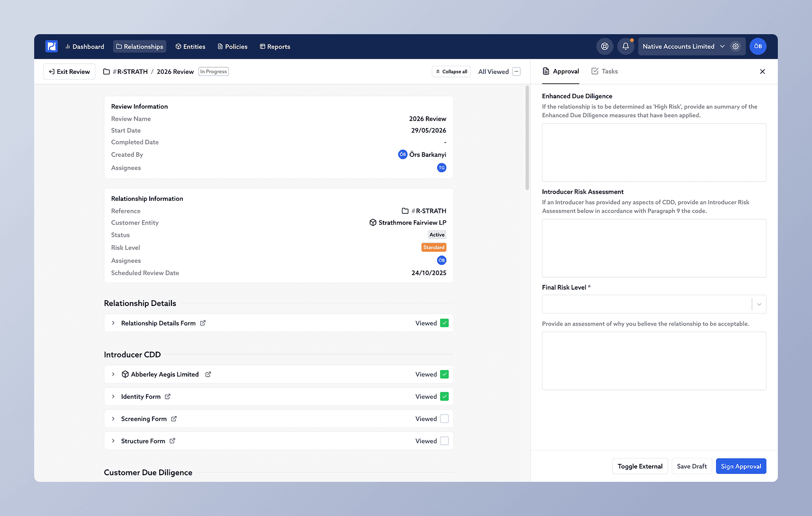This screenshot has width=812, height=516.
Task: Click the Strathmore Fairview LP entity icon
Action: 373,222
